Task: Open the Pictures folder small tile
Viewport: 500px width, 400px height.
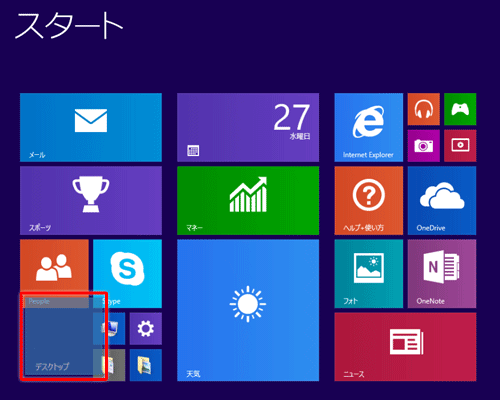Action: point(146,365)
